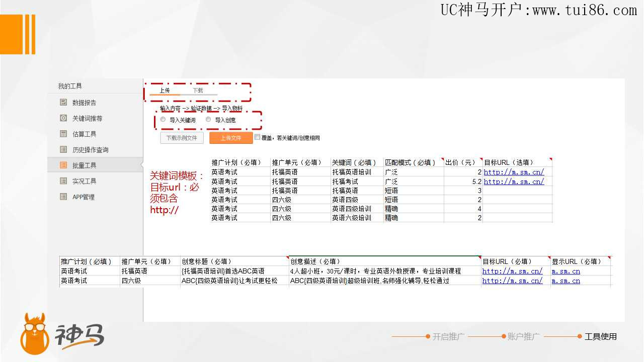The height and width of the screenshot is (362, 644).
Task: Click the 关键词推荐 sidebar icon
Action: click(x=63, y=118)
